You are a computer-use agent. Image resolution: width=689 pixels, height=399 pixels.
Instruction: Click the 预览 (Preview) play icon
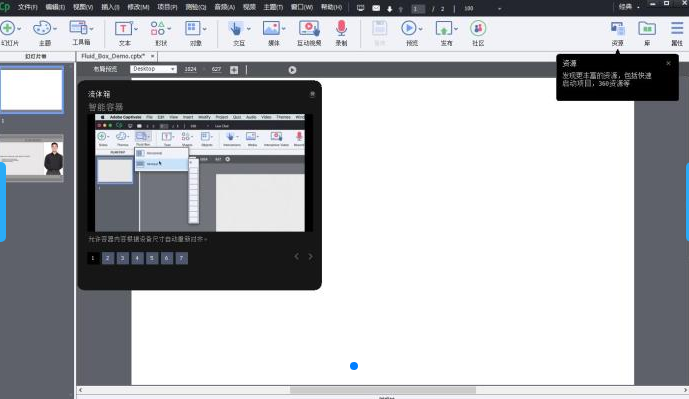coord(408,28)
